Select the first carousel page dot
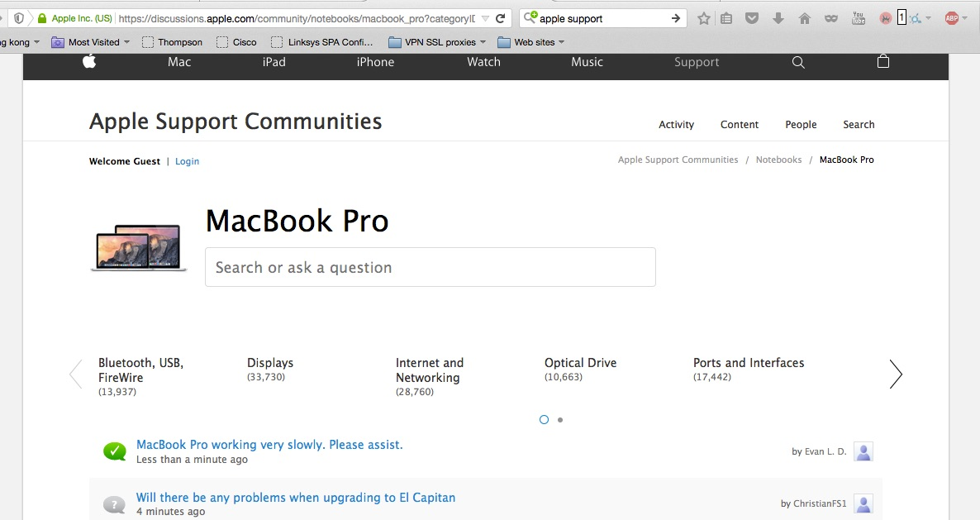This screenshot has height=520, width=980. click(544, 420)
